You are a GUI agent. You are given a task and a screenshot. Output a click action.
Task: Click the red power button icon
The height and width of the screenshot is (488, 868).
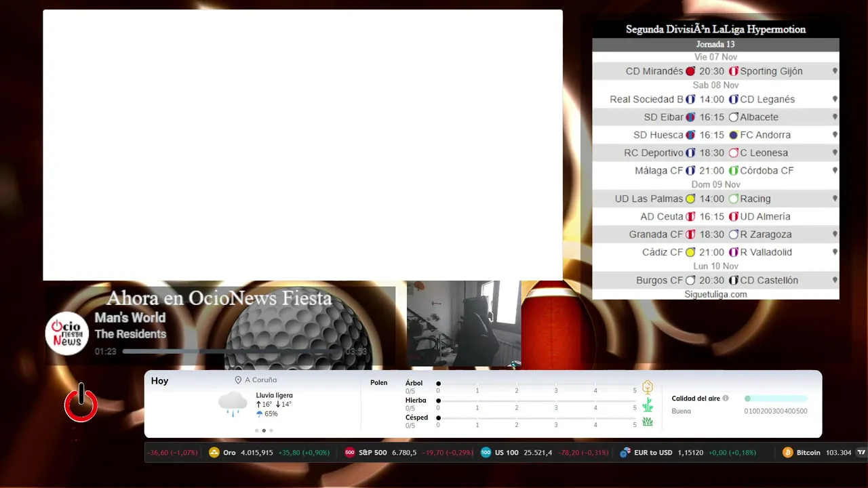pos(81,403)
